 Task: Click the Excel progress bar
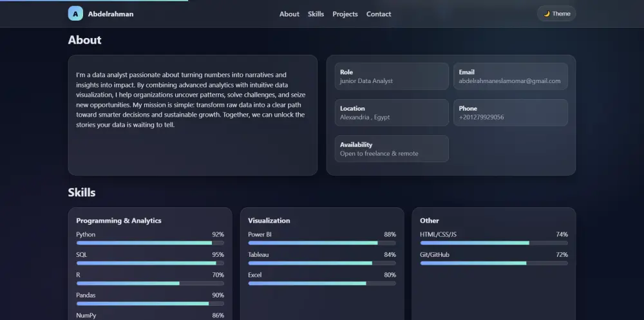(322, 283)
